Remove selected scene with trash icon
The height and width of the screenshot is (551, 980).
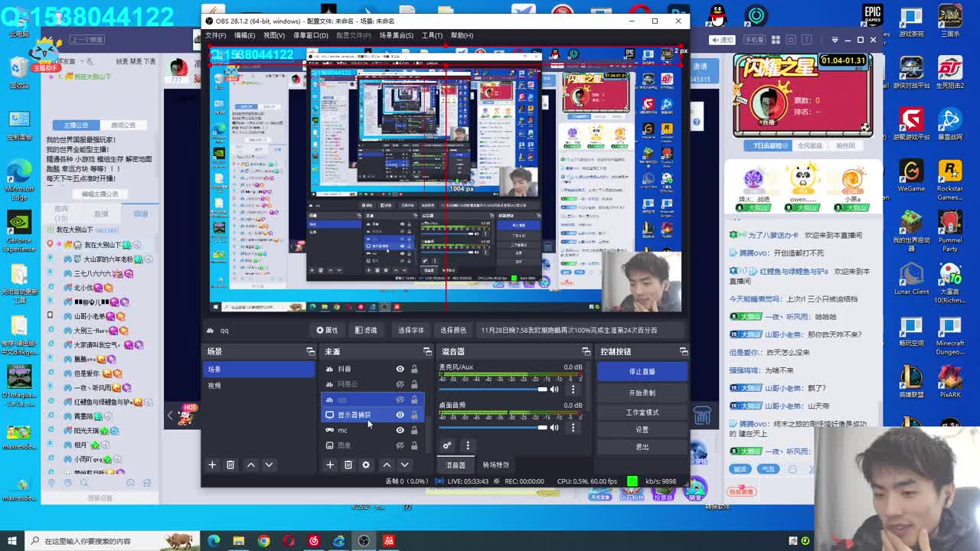tap(230, 465)
